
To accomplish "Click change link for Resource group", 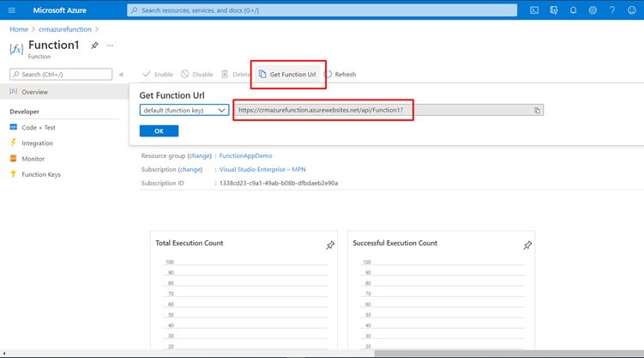I will [200, 155].
